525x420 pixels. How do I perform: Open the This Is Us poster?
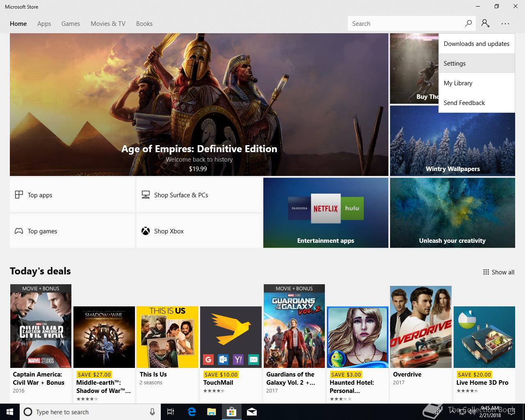[x=167, y=337]
